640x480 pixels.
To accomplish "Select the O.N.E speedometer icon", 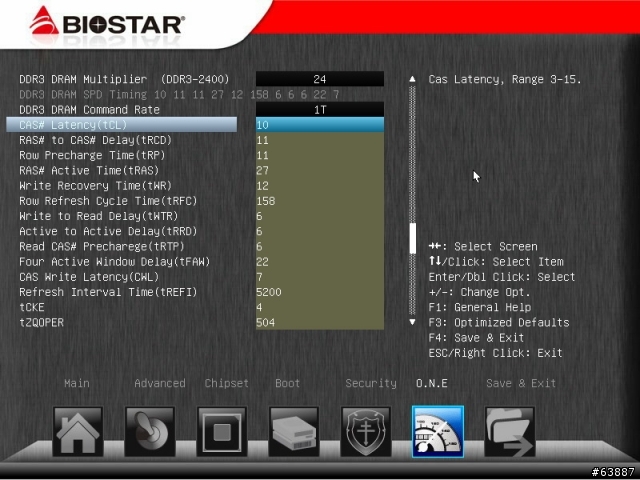I will 438,431.
